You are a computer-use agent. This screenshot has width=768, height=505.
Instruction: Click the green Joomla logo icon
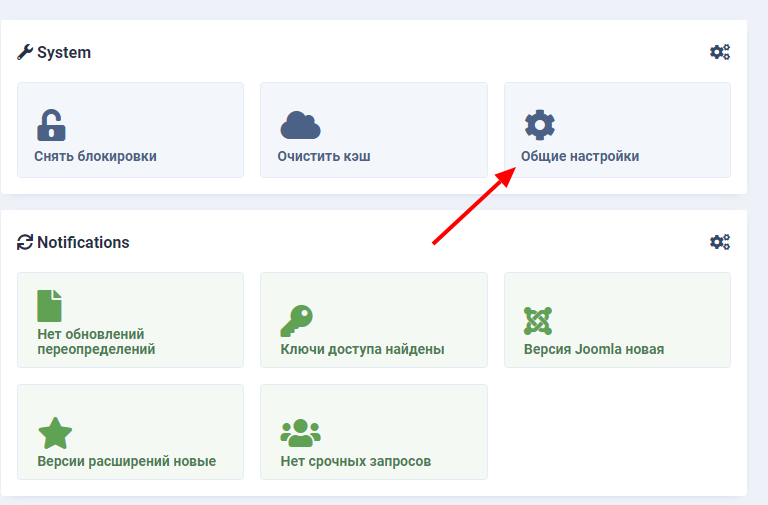click(x=538, y=321)
